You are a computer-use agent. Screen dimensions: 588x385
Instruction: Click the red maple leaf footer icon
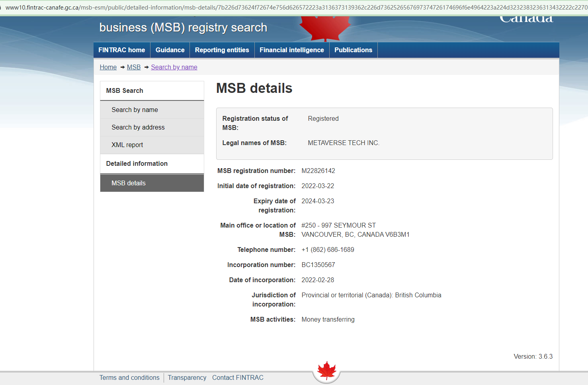point(327,371)
